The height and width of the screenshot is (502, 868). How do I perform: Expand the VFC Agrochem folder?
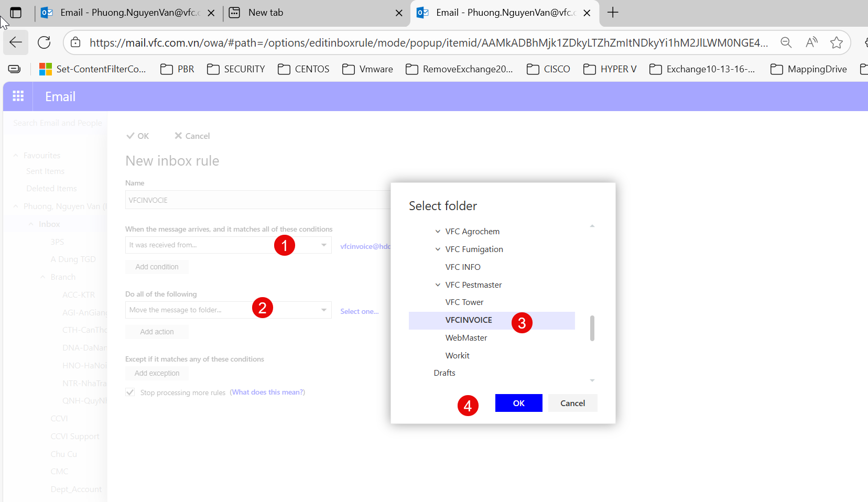pos(438,231)
